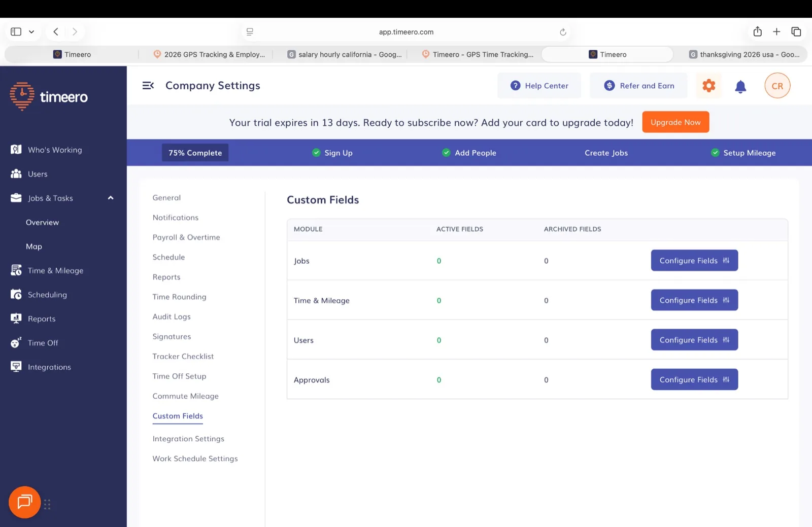
Task: Open Payroll & Overtime settings
Action: 186,237
